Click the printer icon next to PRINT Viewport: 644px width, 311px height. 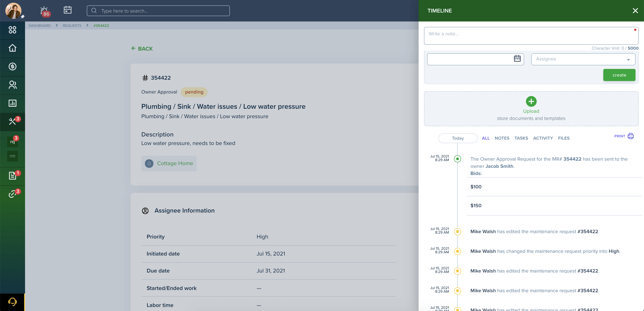[x=631, y=136]
